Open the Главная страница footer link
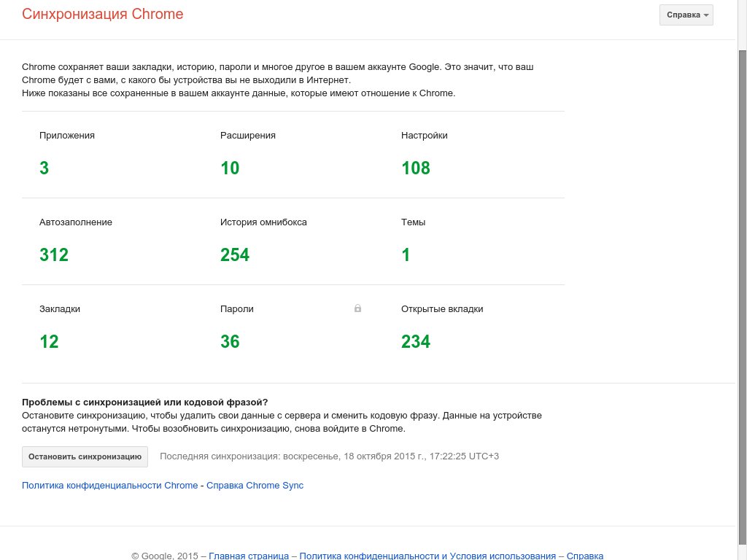Screen dimensions: 747x560 tap(249, 555)
